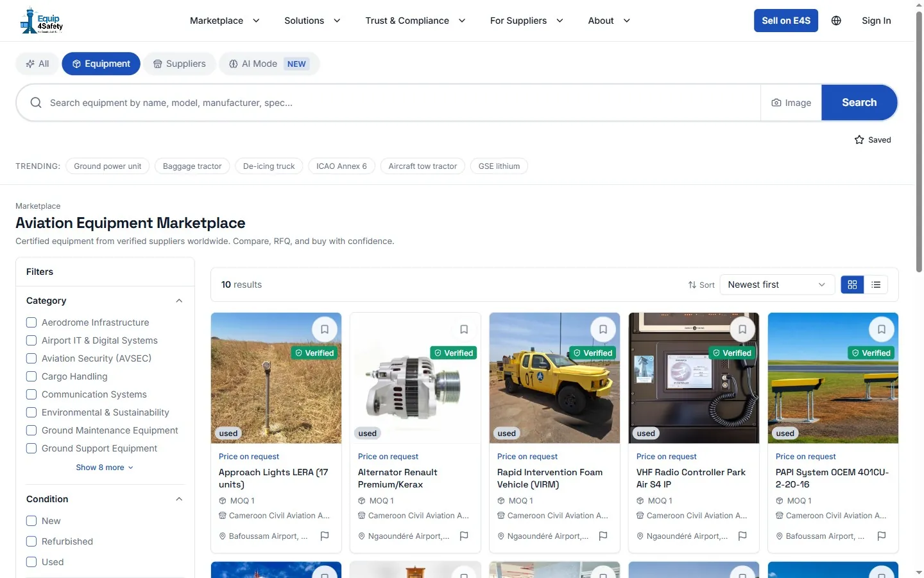Open the Trust & Compliance menu
The width and height of the screenshot is (924, 578).
coord(415,21)
